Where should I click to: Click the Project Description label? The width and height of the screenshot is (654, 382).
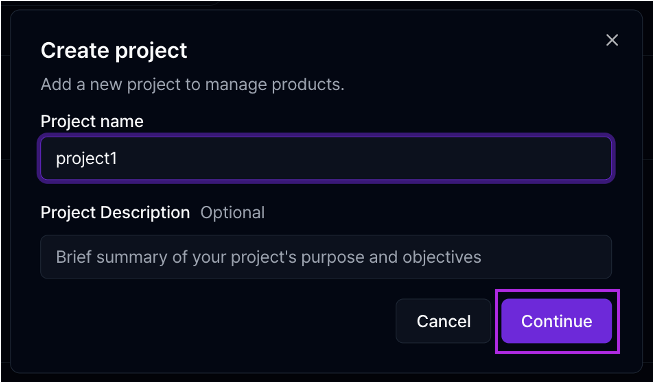[115, 213]
